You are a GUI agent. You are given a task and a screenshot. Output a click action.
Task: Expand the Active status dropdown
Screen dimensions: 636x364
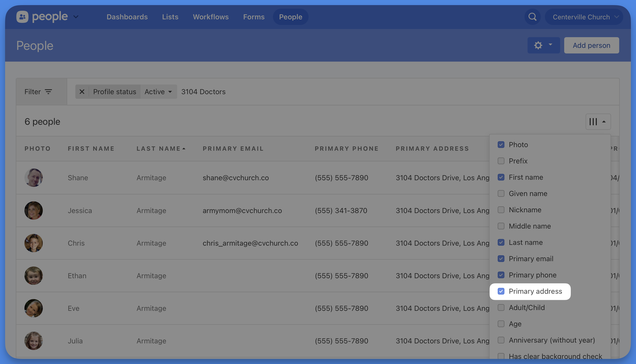[158, 92]
